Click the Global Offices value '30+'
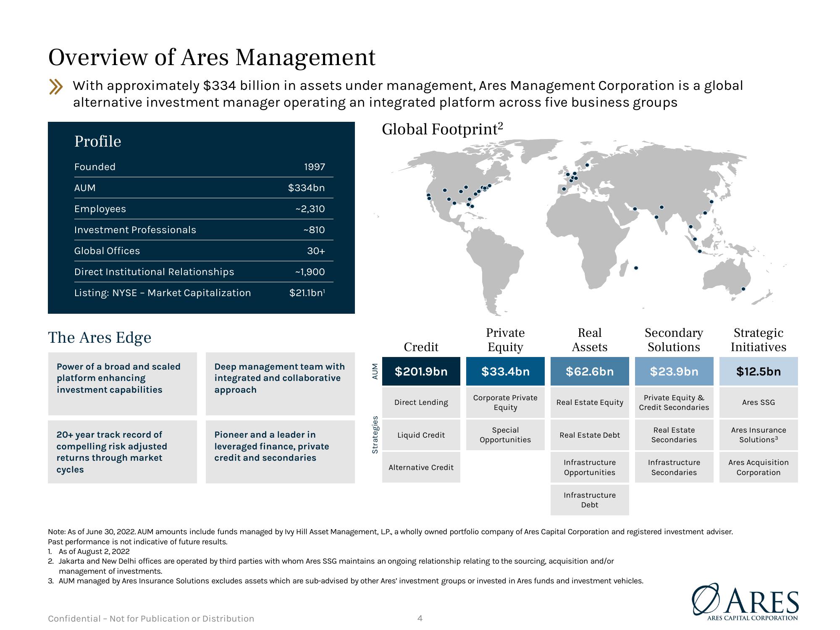 [x=316, y=251]
